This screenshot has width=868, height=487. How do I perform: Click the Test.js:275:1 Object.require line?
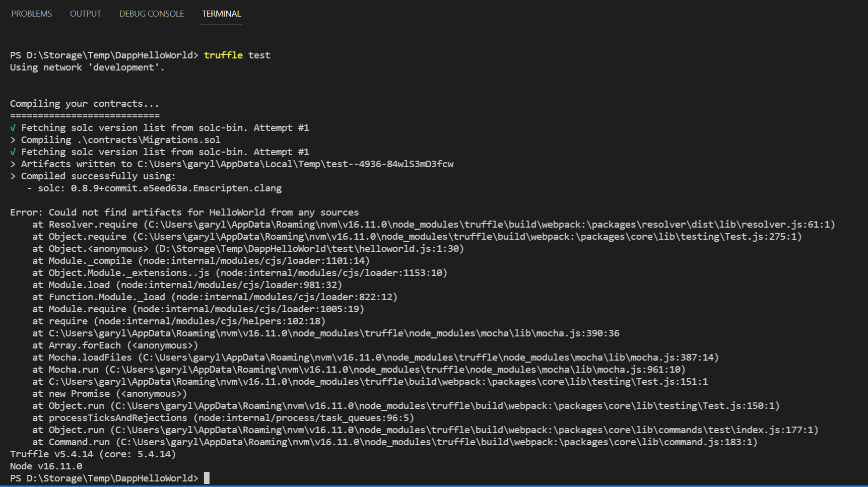[417, 236]
